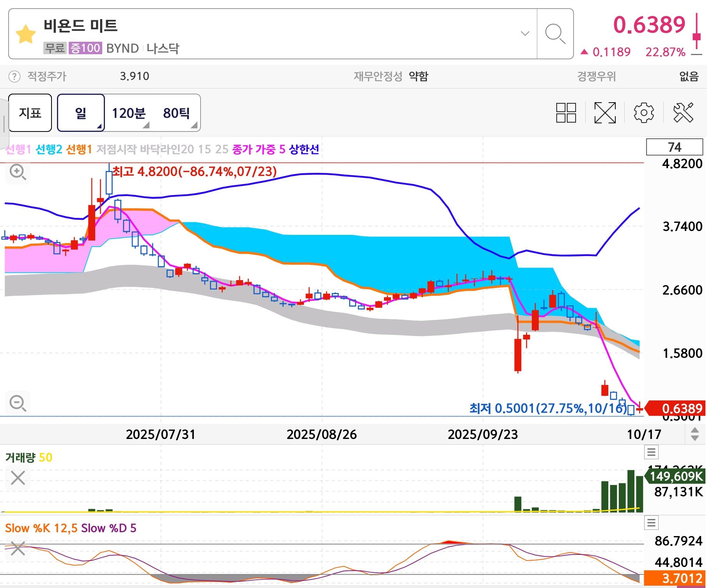Image resolution: width=707 pixels, height=588 pixels.
Task: Click the 거래량 50 label
Action: coord(28,457)
